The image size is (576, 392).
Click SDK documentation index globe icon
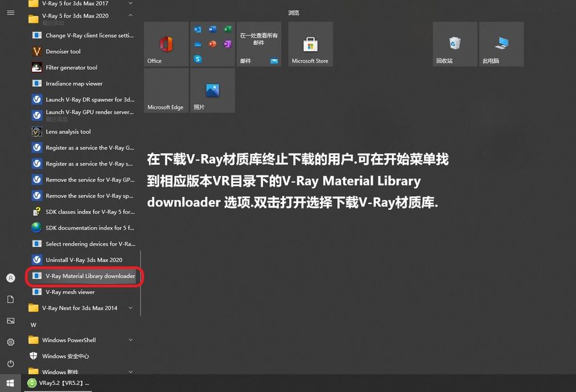(36, 228)
